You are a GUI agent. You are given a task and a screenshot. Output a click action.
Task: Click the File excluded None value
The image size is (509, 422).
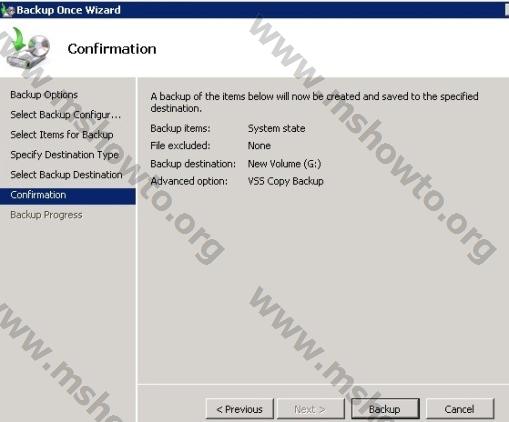click(x=259, y=146)
